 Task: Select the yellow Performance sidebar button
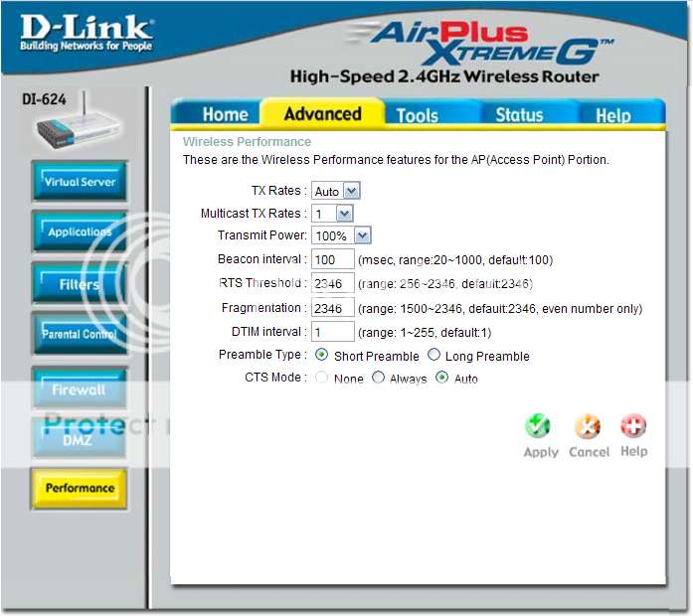(x=80, y=489)
